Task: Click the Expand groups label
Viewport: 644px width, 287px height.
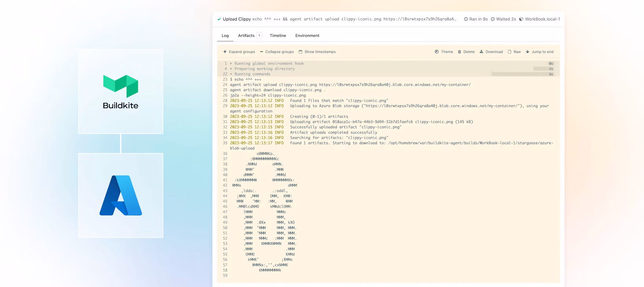Action: [242, 52]
